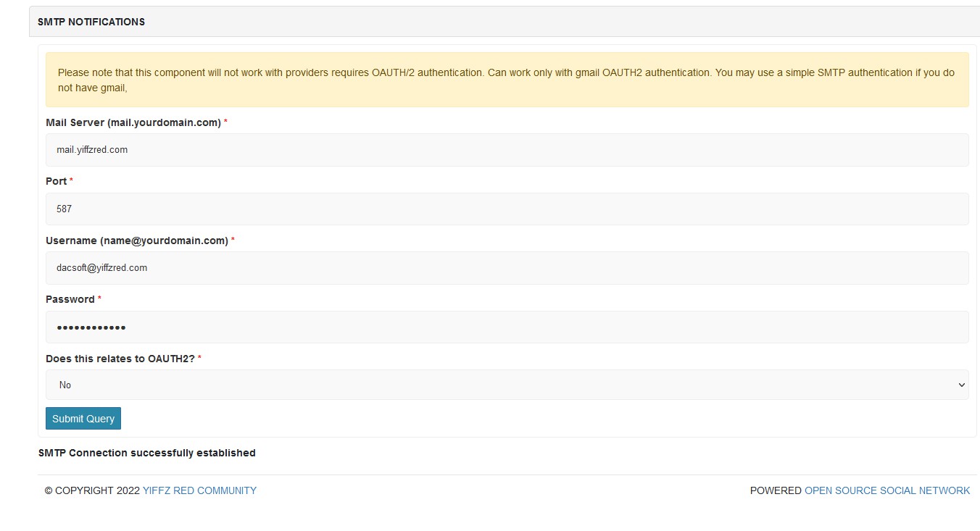
Task: Click the Username field label
Action: [x=136, y=241]
